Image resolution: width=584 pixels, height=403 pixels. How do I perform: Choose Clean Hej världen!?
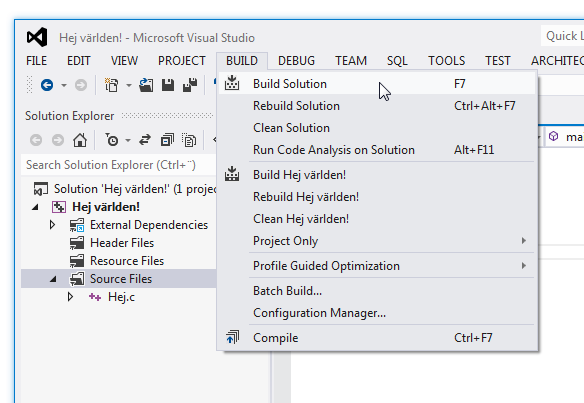(x=376, y=219)
